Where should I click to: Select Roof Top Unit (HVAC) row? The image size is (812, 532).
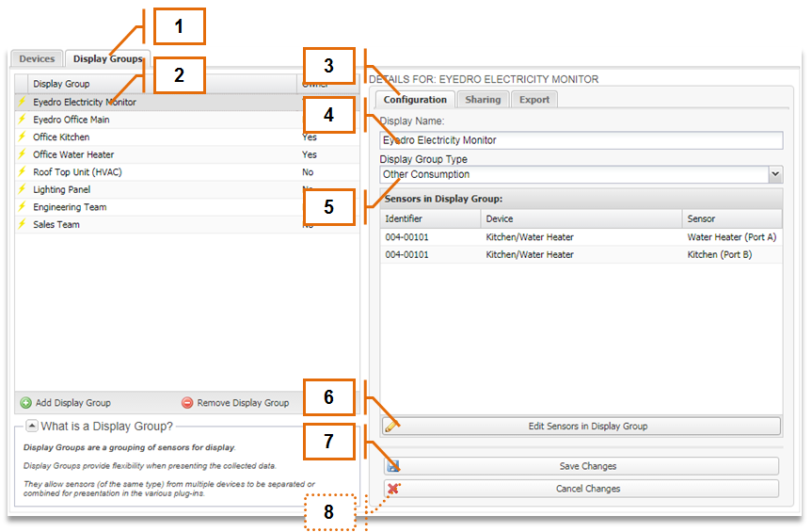pyautogui.click(x=186, y=172)
